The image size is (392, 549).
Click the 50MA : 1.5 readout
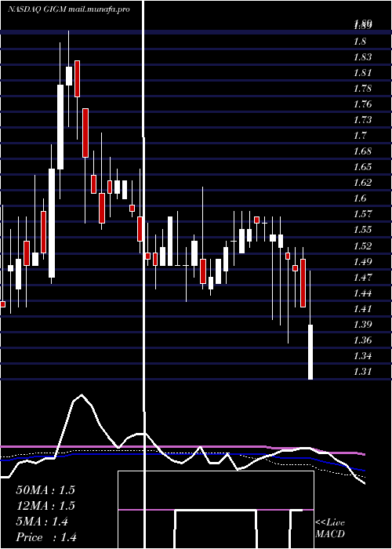45,490
